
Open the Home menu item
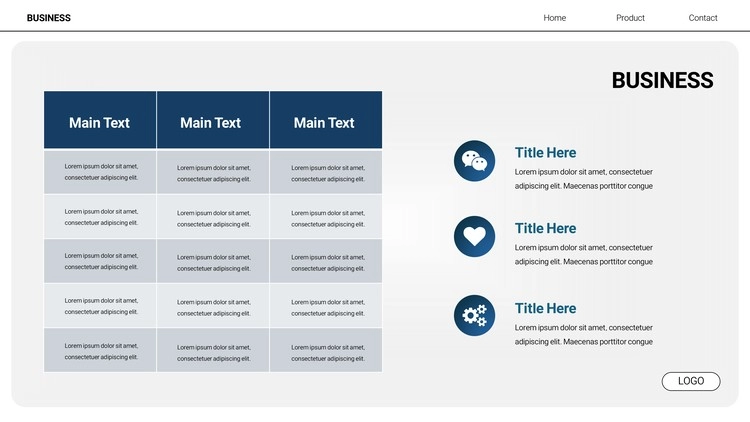(x=555, y=18)
